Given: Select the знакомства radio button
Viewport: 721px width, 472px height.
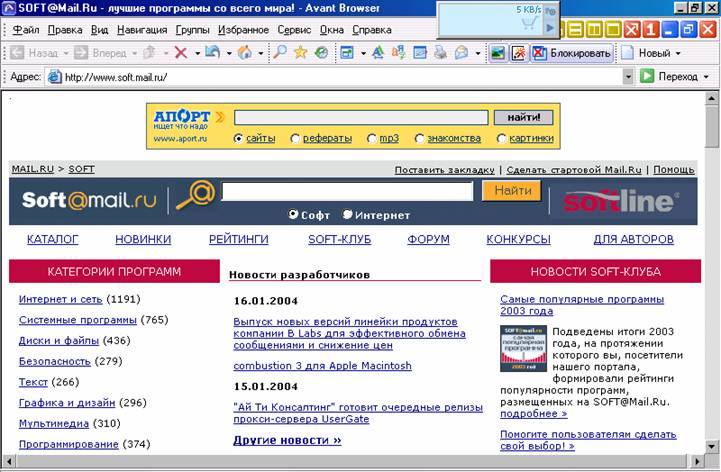Looking at the screenshot, I should coord(419,138).
